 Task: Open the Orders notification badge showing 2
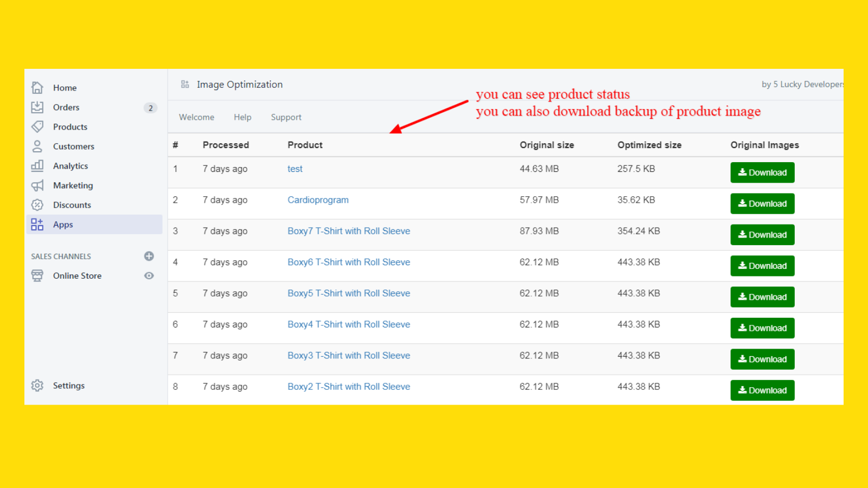150,107
